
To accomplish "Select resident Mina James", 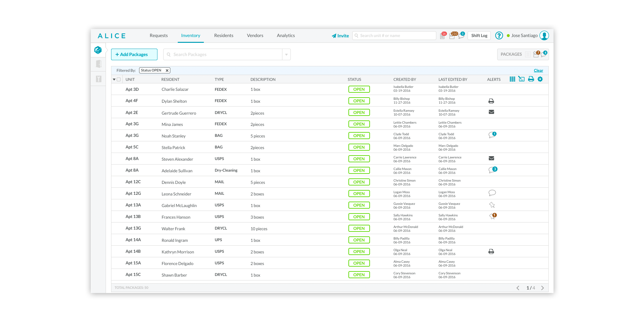I will tap(172, 124).
